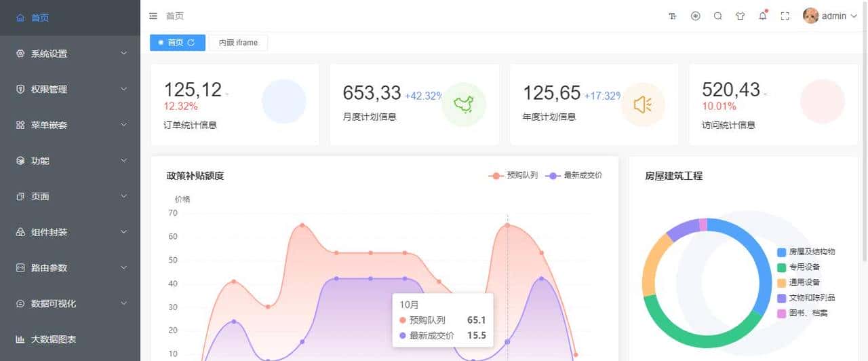Click the pink circle on 访问统计信息 card
868x361 pixels.
click(x=823, y=101)
